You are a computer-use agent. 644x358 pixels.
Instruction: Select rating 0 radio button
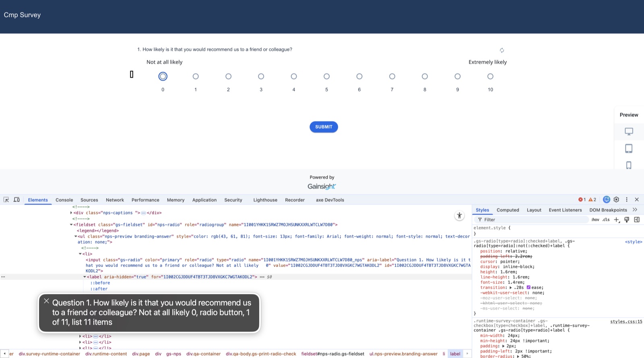(163, 76)
